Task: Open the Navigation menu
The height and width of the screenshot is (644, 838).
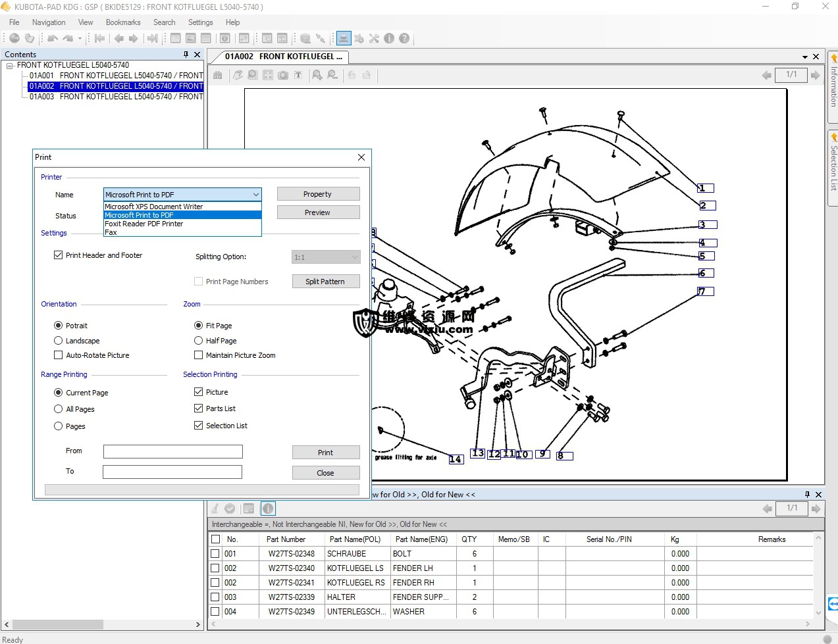Action: 49,22
